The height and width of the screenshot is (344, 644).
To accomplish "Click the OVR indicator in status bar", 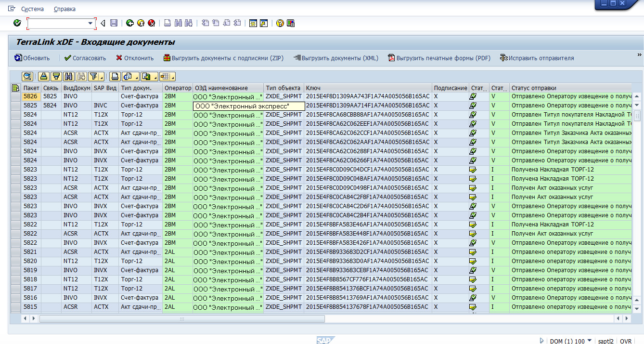I will pyautogui.click(x=626, y=341).
